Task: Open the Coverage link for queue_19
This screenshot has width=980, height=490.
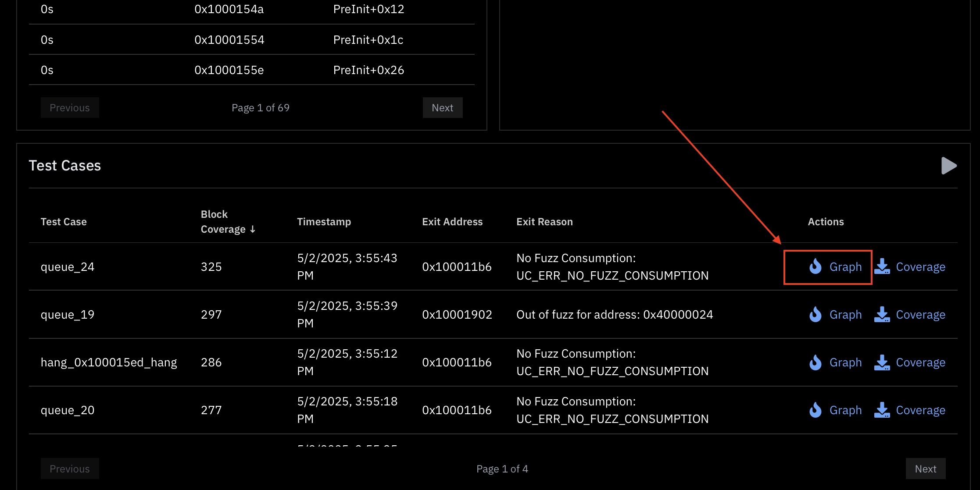Action: pos(920,314)
